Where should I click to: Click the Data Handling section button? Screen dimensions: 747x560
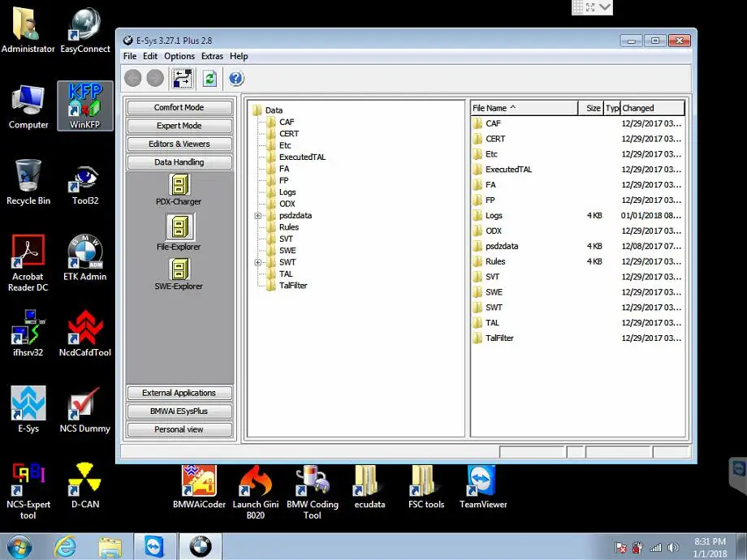click(179, 162)
